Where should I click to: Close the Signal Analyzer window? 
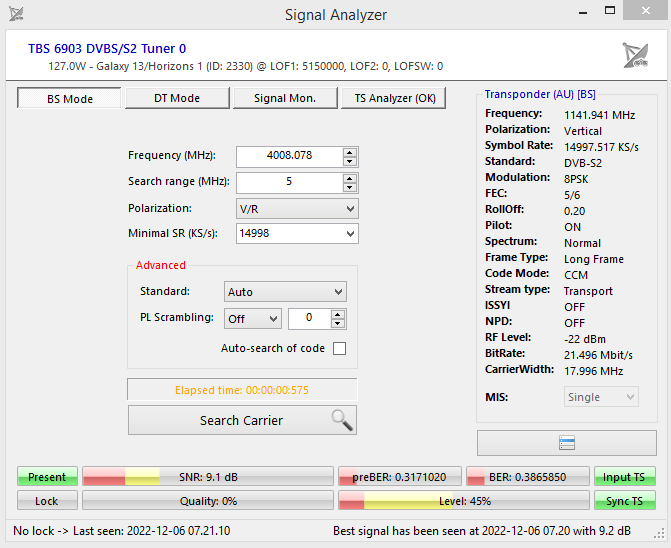(646, 10)
